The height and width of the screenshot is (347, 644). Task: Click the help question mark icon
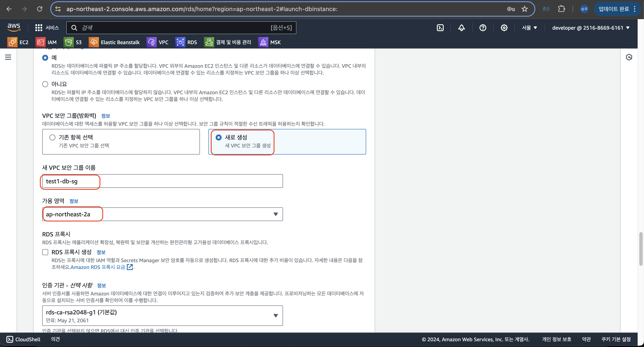483,28
